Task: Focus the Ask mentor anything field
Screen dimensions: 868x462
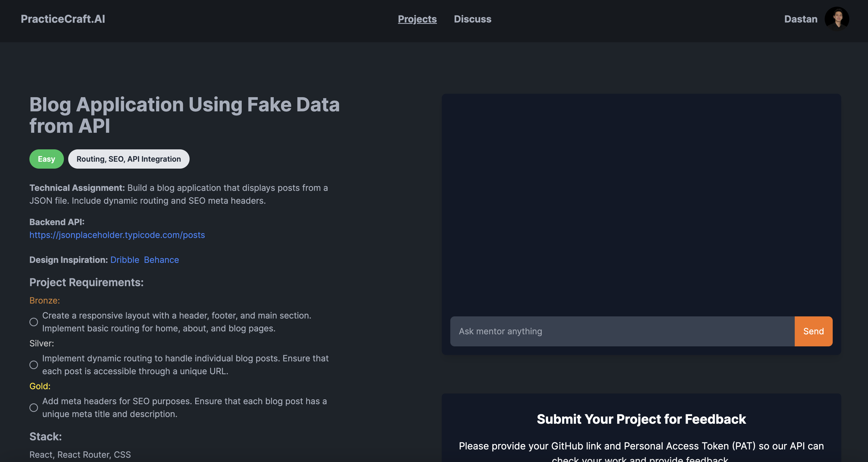Action: 622,331
